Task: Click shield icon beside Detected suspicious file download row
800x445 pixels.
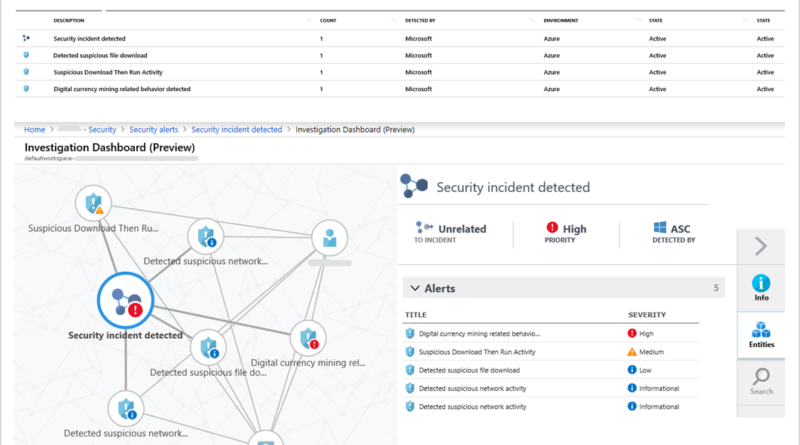Action: (26, 55)
